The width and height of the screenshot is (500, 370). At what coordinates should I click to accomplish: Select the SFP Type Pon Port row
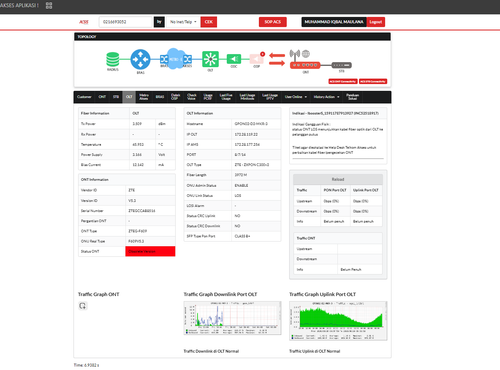tap(232, 236)
